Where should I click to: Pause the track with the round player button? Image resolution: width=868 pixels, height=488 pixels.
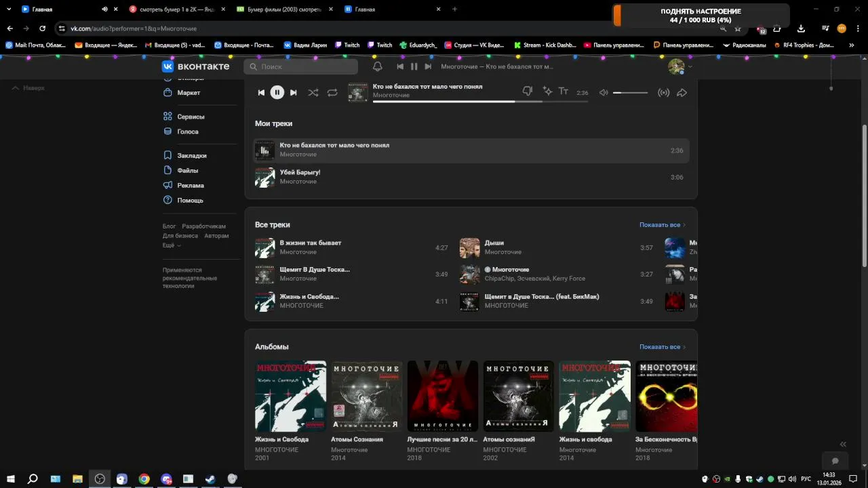click(x=277, y=92)
